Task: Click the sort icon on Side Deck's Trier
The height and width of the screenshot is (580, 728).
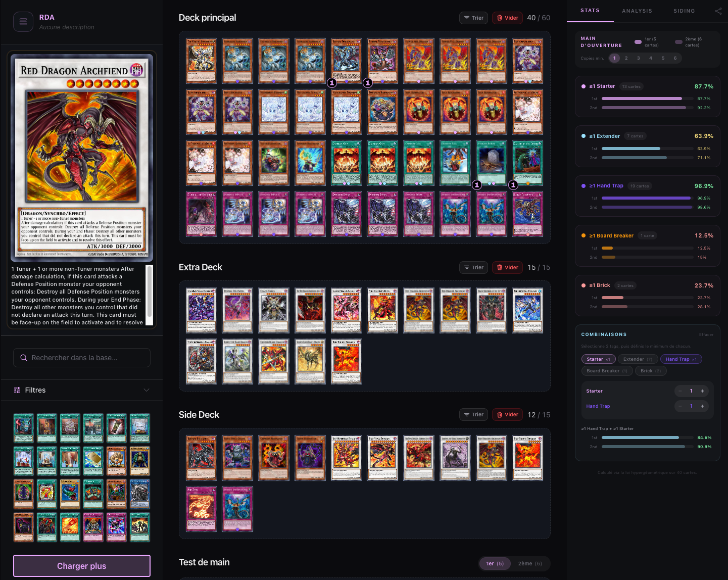Action: pyautogui.click(x=467, y=415)
